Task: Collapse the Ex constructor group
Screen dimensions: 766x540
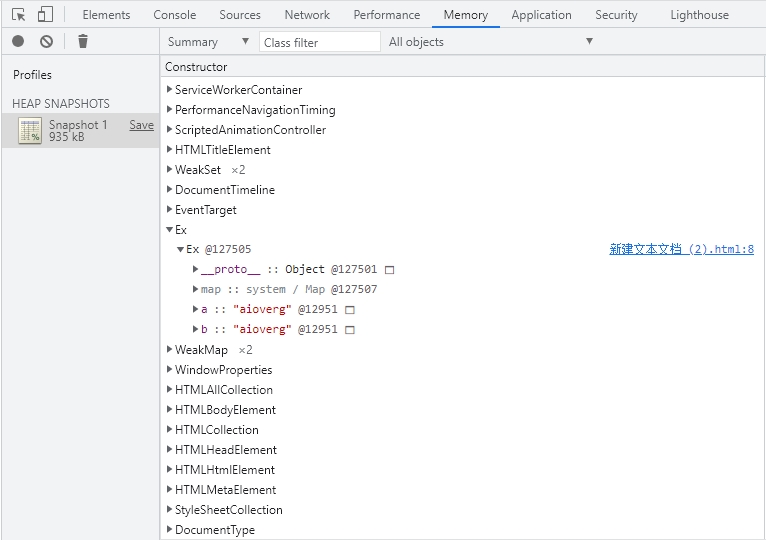Action: coord(169,230)
